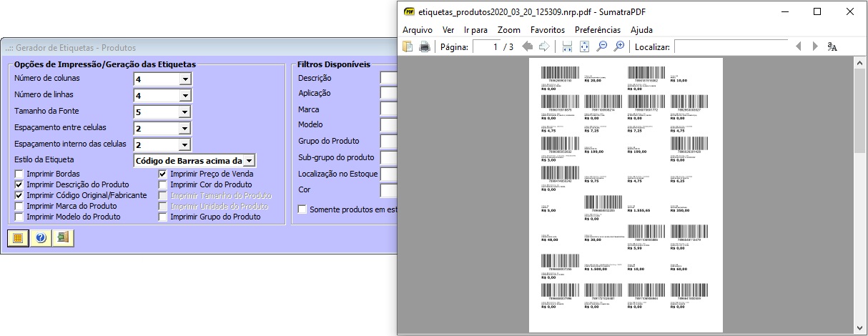Go to previous page with left arrow icon
The image size is (868, 336).
click(x=528, y=46)
